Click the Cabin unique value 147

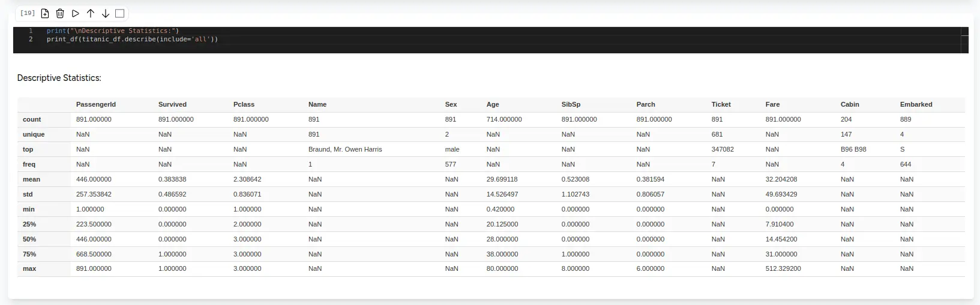point(846,134)
